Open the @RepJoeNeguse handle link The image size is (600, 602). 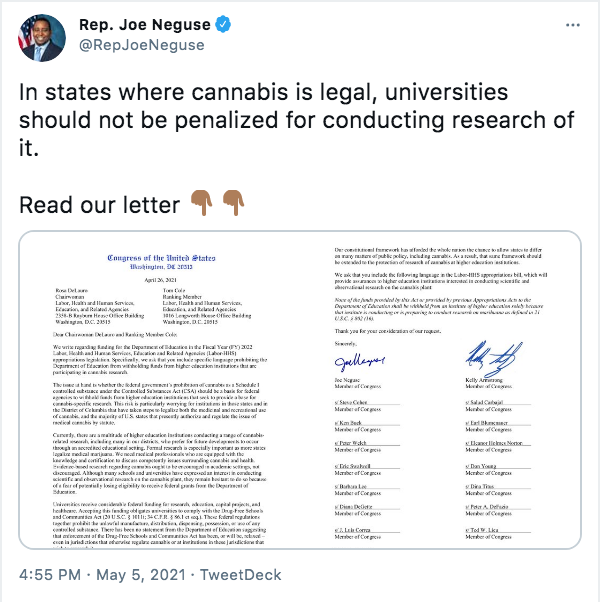pyautogui.click(x=142, y=45)
